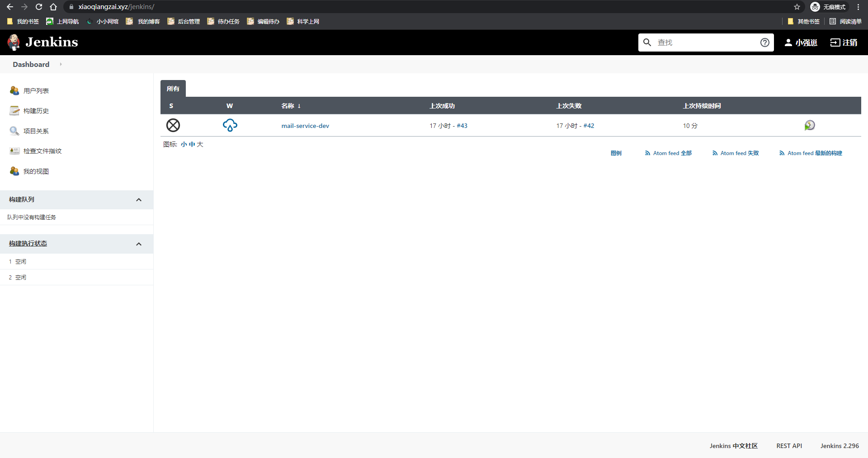
Task: Click the site lock icon in address bar
Action: pyautogui.click(x=71, y=7)
